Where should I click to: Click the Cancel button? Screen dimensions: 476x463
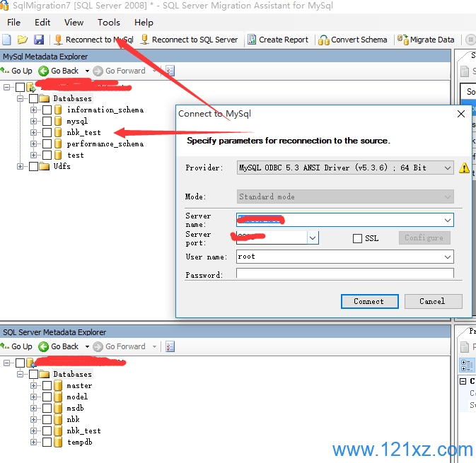pyautogui.click(x=433, y=301)
